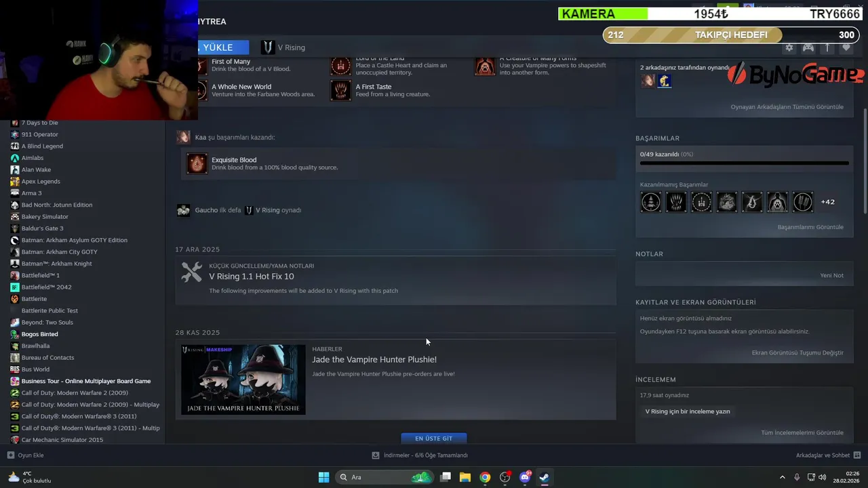Click A Creature of Many Forms achievement icon

tap(485, 66)
